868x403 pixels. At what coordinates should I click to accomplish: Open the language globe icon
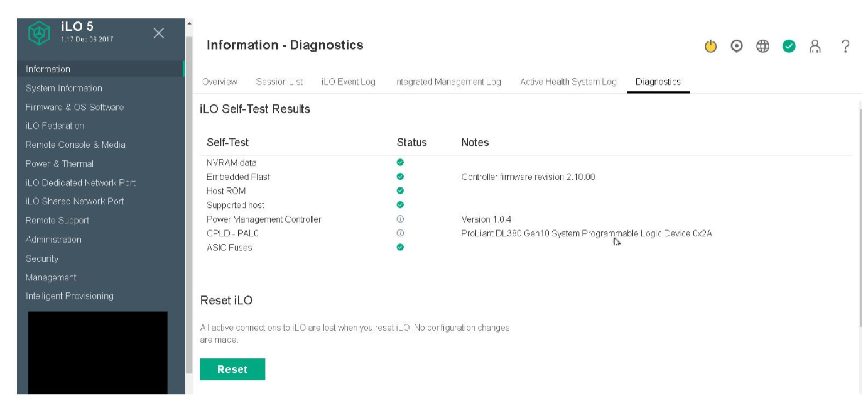click(x=763, y=46)
